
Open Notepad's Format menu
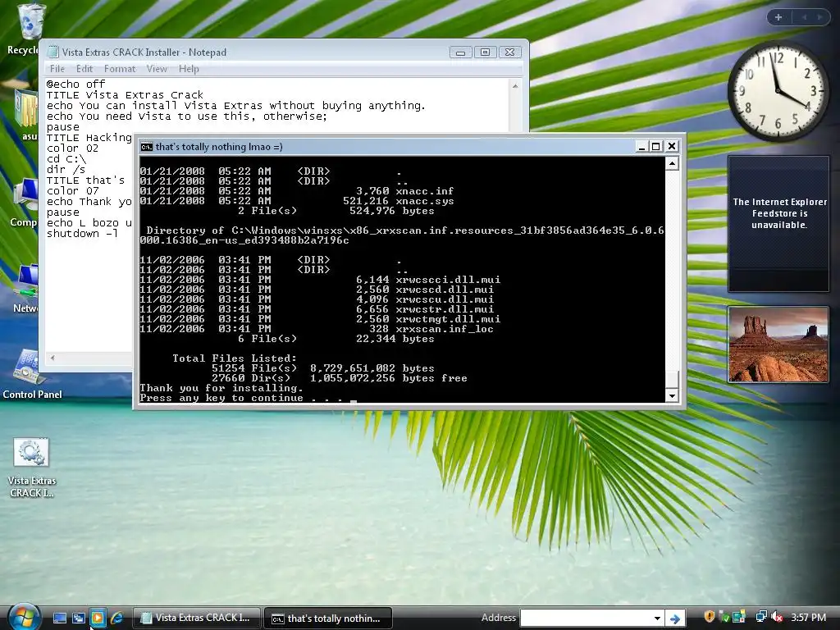pos(120,69)
